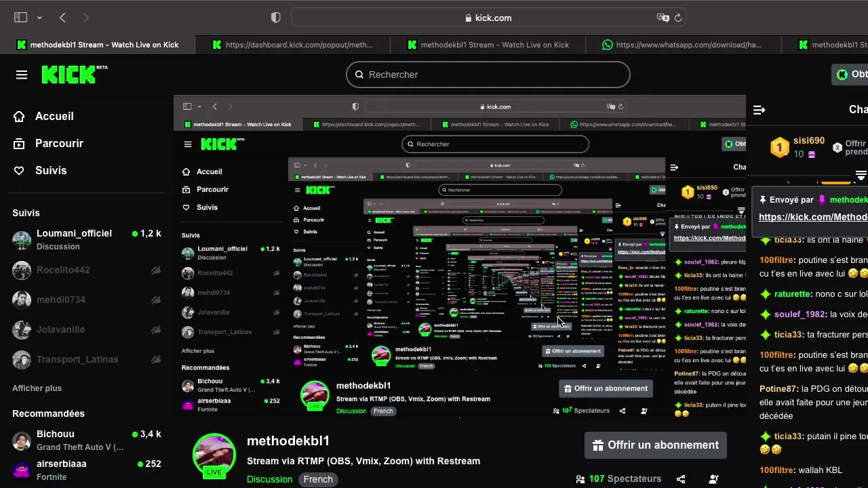868x488 pixels.
Task: Click the raturette username in the outermost chat panel
Action: coord(793,294)
